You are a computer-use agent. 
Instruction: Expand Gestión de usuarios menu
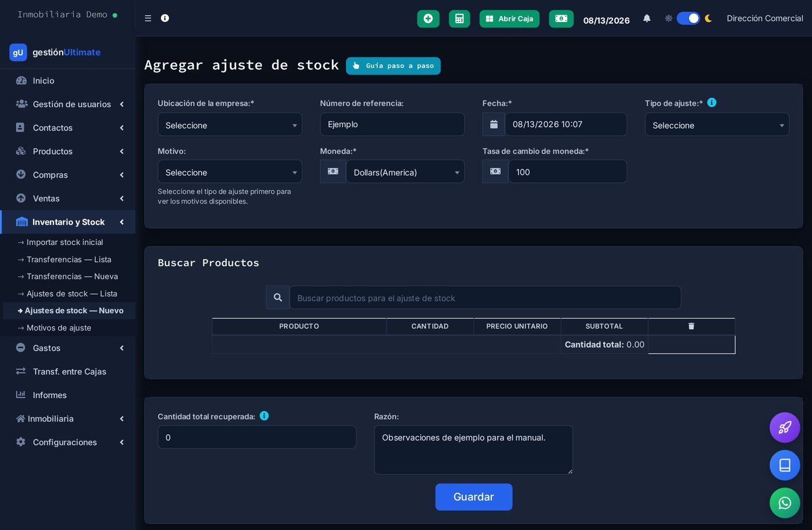tap(68, 104)
